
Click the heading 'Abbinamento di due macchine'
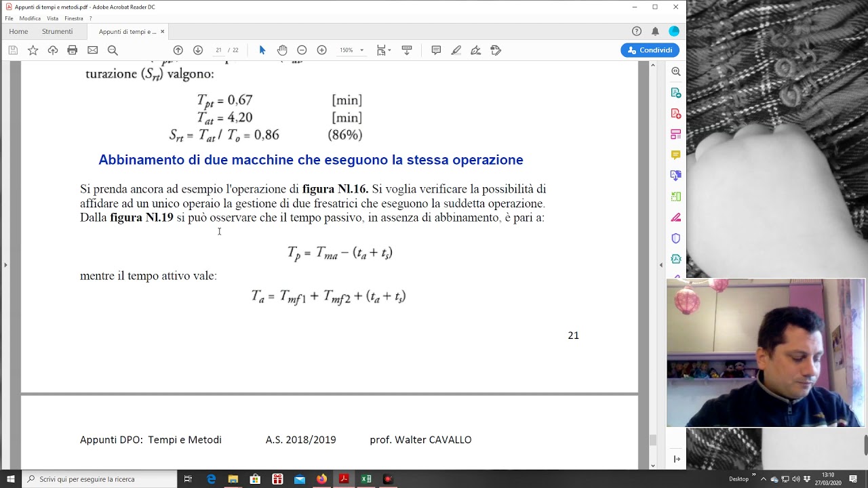point(311,160)
